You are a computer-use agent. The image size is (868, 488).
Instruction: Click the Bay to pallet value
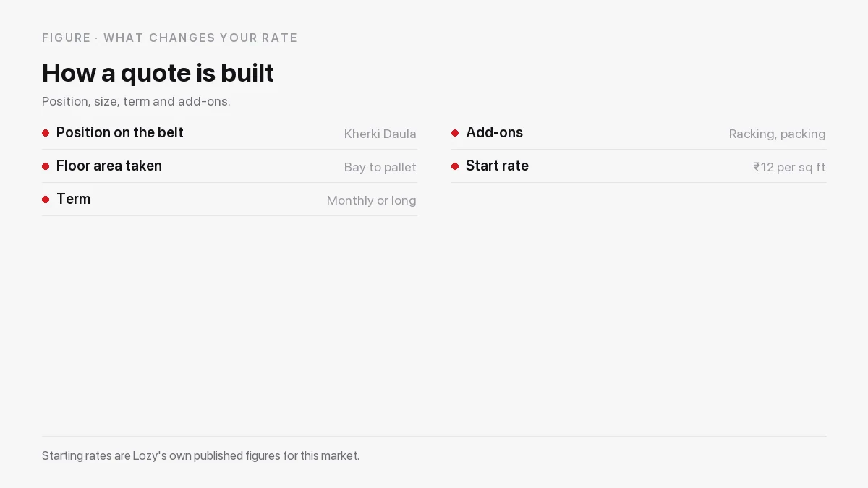pyautogui.click(x=380, y=167)
